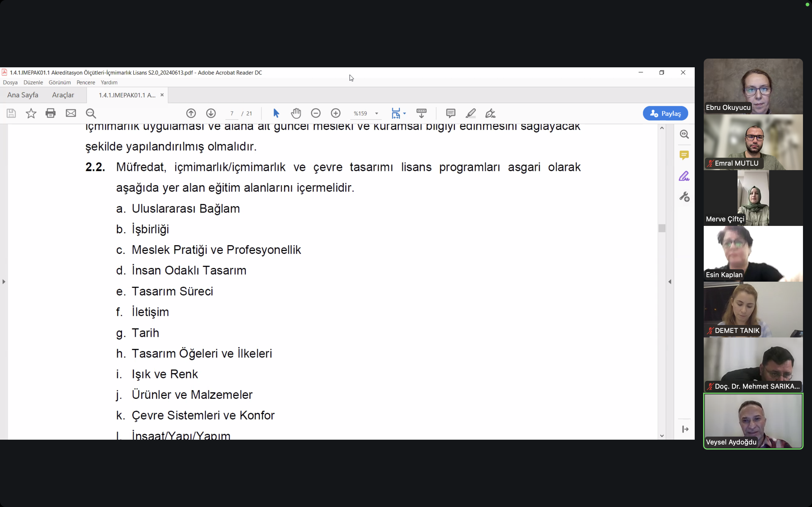Open the Görünüm menu

[x=60, y=83]
